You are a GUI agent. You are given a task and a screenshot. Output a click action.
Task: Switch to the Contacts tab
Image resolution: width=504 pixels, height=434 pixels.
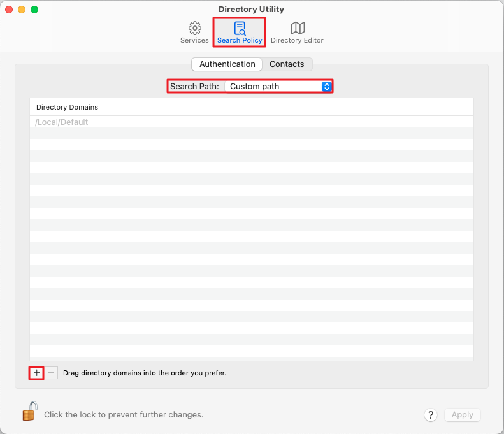tap(287, 64)
